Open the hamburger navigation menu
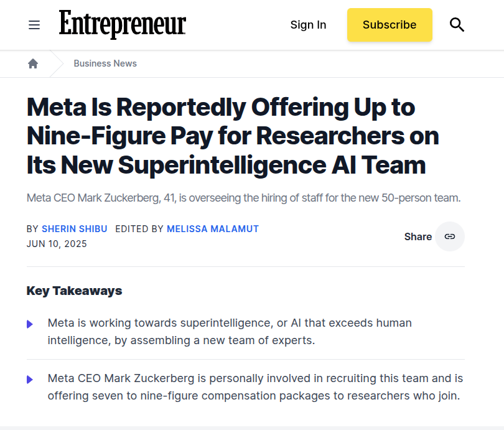The width and height of the screenshot is (504, 430). (x=34, y=25)
